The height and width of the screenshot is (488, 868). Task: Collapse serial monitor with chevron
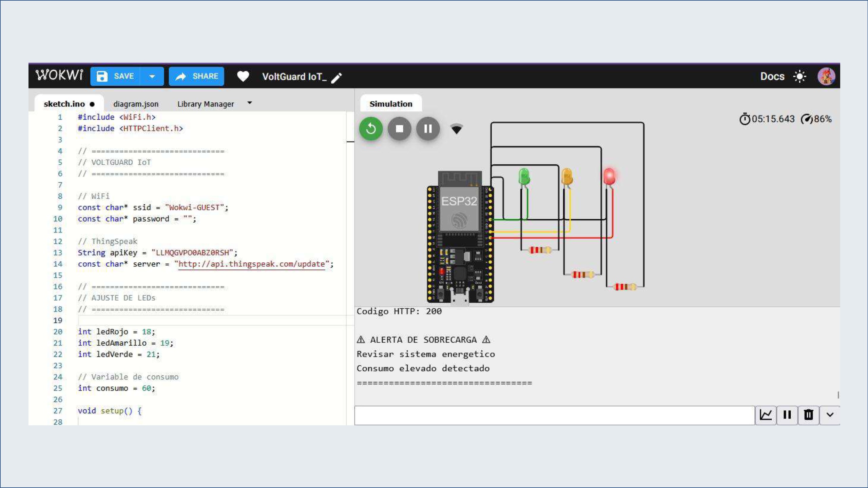(830, 415)
